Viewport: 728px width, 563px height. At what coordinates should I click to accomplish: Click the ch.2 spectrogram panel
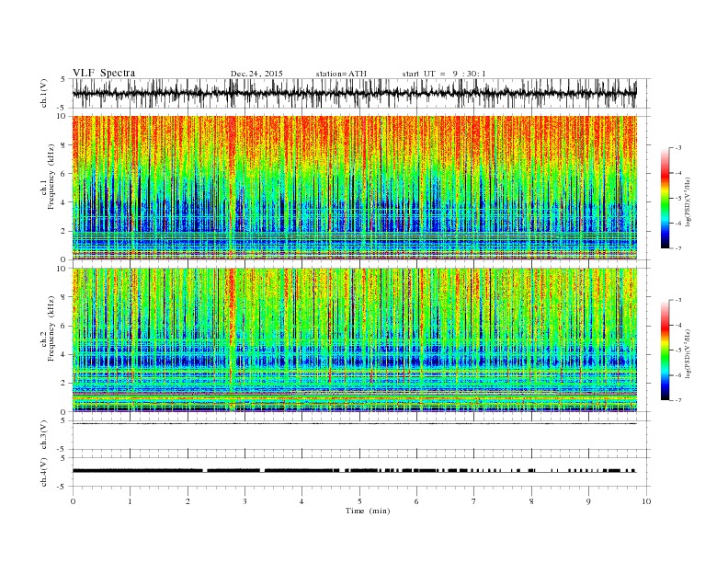coord(354,340)
